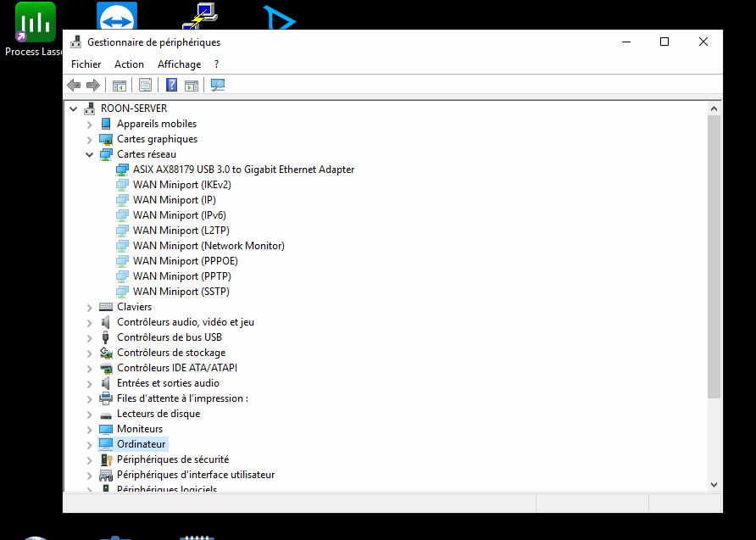Select the Ordinateur tree label
The image size is (756, 540).
(x=142, y=444)
